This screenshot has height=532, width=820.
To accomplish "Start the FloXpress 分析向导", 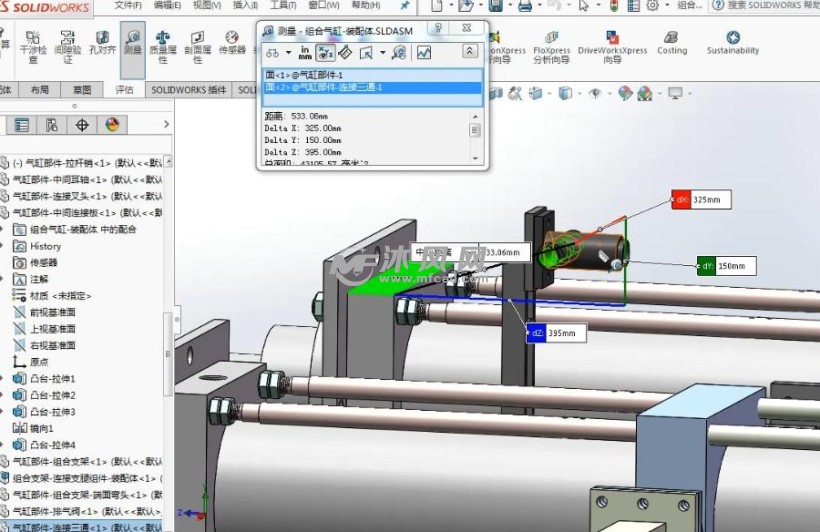I will [x=552, y=47].
